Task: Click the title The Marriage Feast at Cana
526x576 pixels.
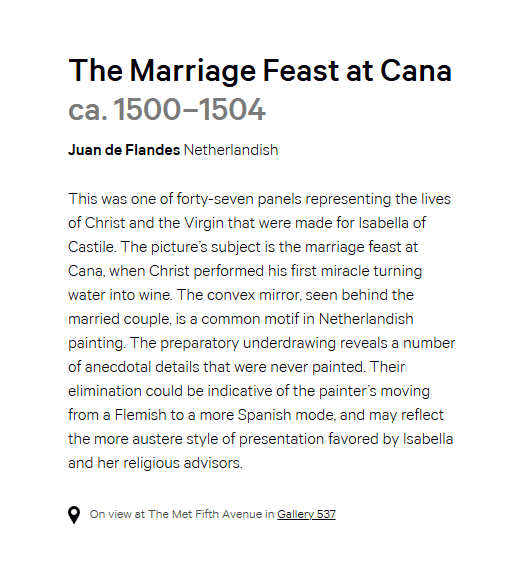Action: click(260, 71)
